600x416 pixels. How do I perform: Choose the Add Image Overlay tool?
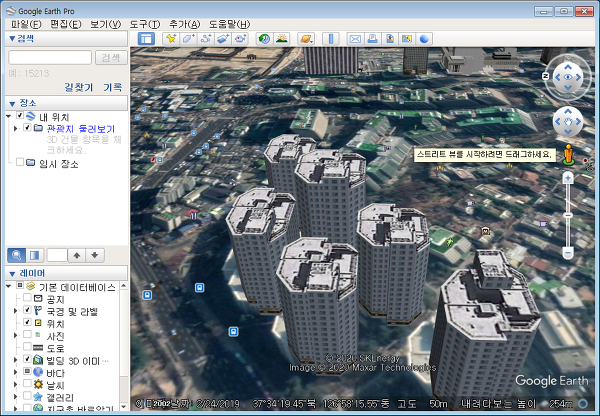click(x=223, y=39)
